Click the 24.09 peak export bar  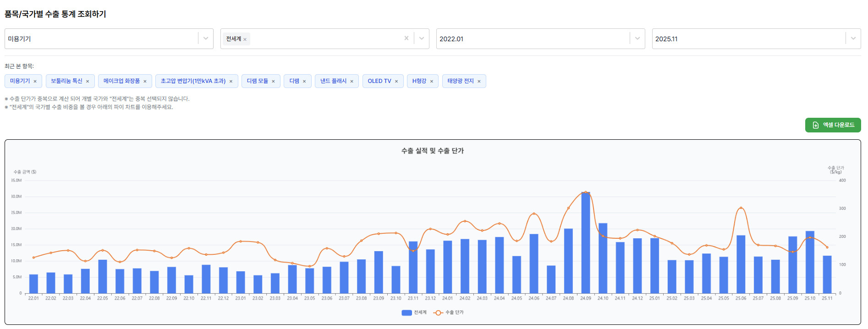coord(585,243)
